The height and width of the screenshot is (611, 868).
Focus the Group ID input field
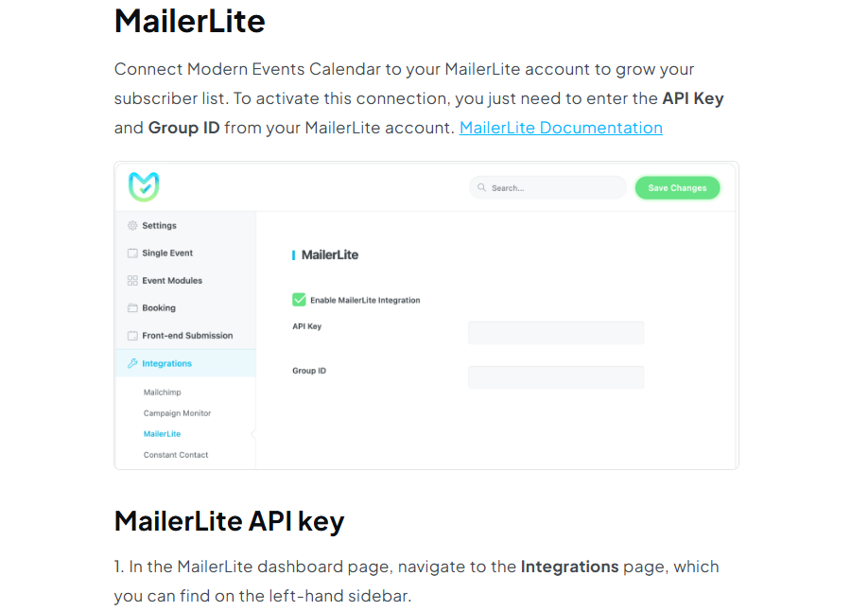(556, 377)
